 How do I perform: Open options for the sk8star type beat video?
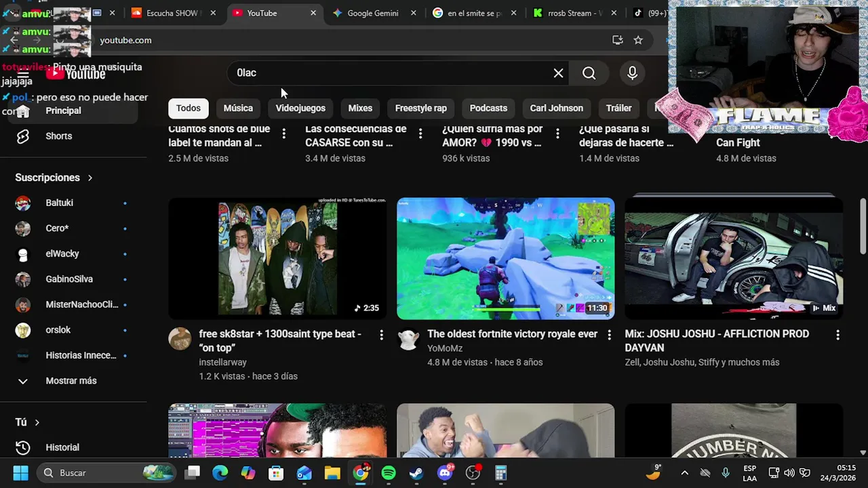coord(381,335)
